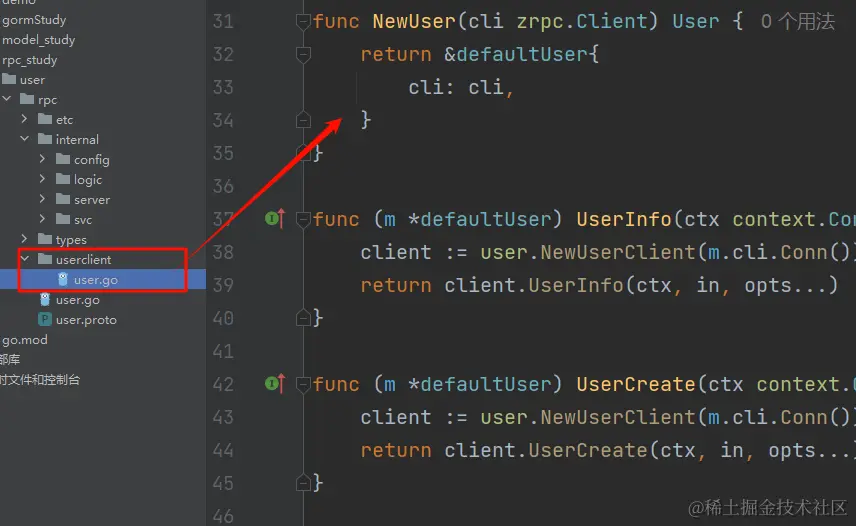Click line number 41 in the gutter
Viewport: 856px width, 526px height.
(223, 351)
